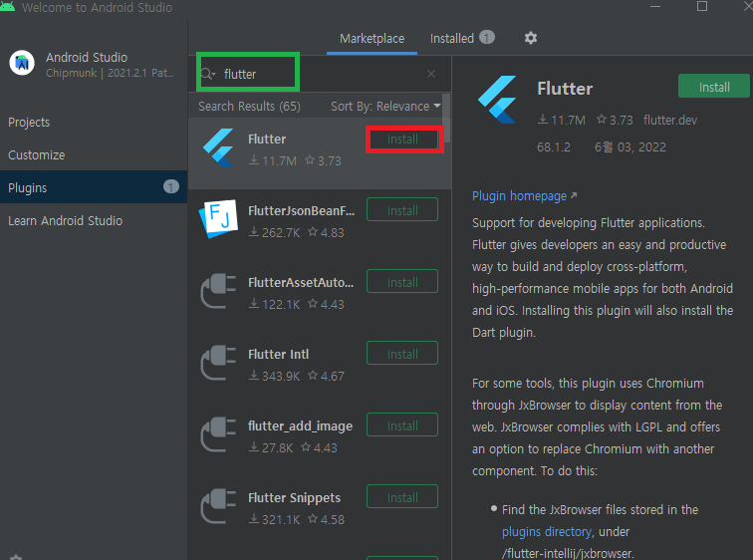Screen dimensions: 753x560
Task: Click the Plugins update count badge
Action: pos(170,186)
